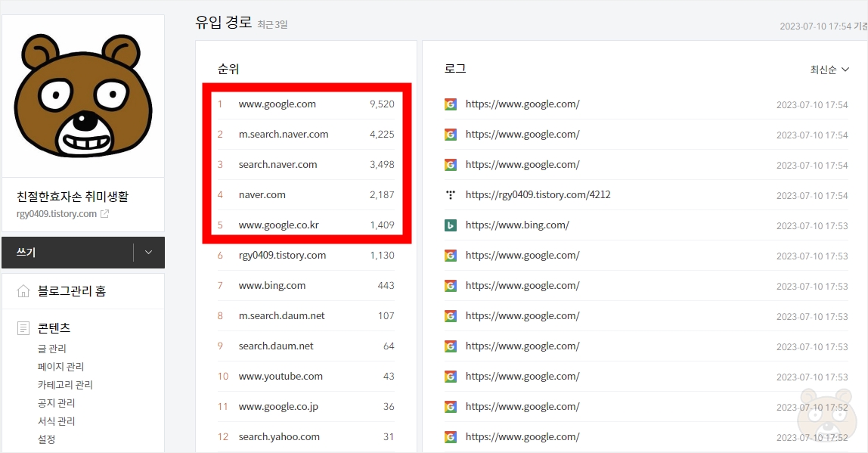Click the Bing log timestamp 2023-07-10 17:53
The width and height of the screenshot is (868, 453).
[812, 226]
